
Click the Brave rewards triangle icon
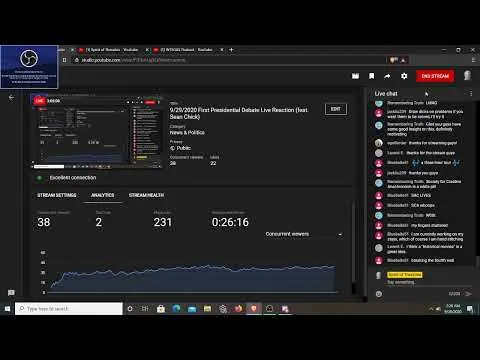click(x=403, y=60)
